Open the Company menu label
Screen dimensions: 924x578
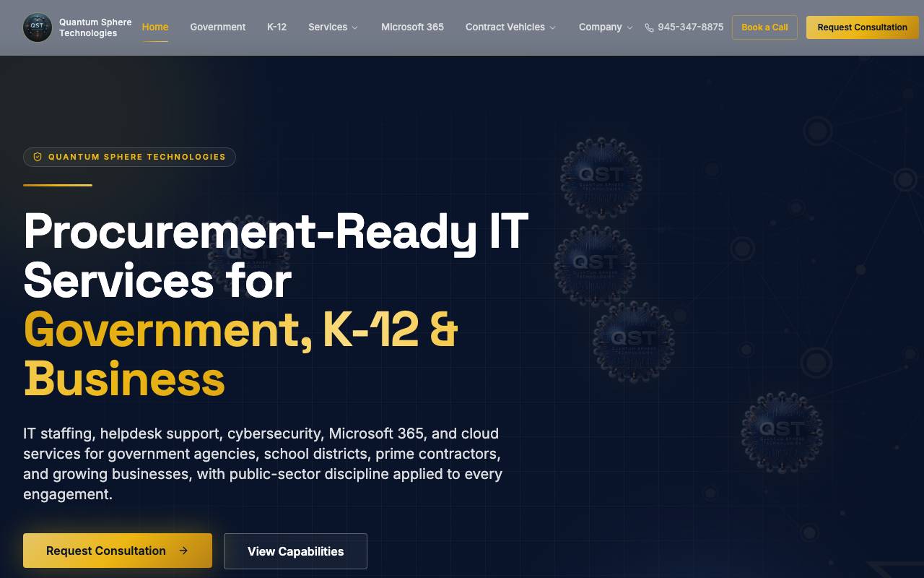600,27
